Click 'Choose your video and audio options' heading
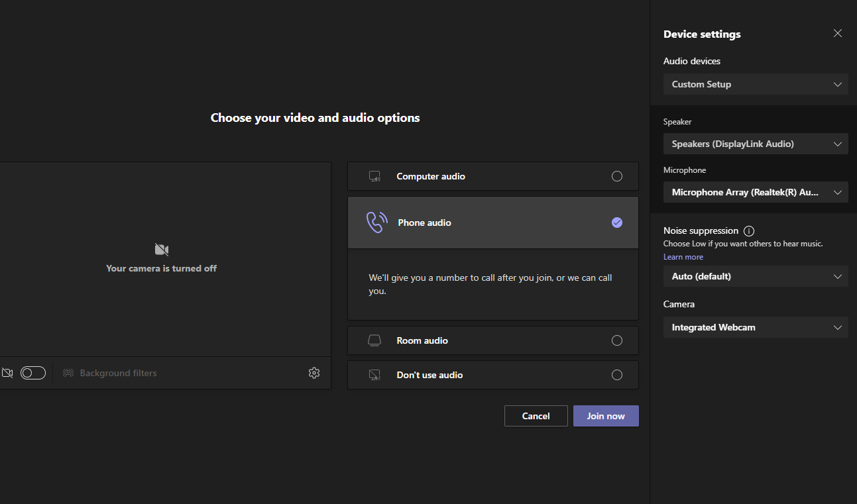The height and width of the screenshot is (504, 857). [315, 118]
